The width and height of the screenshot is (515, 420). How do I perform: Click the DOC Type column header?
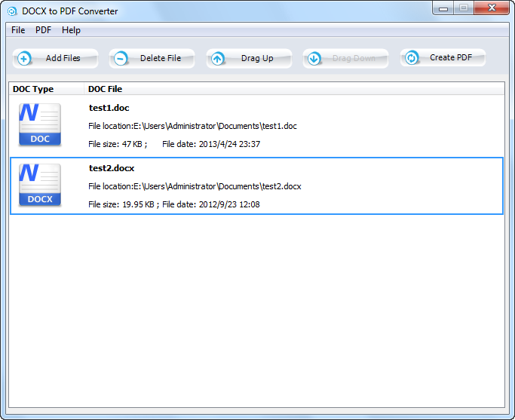click(x=33, y=89)
